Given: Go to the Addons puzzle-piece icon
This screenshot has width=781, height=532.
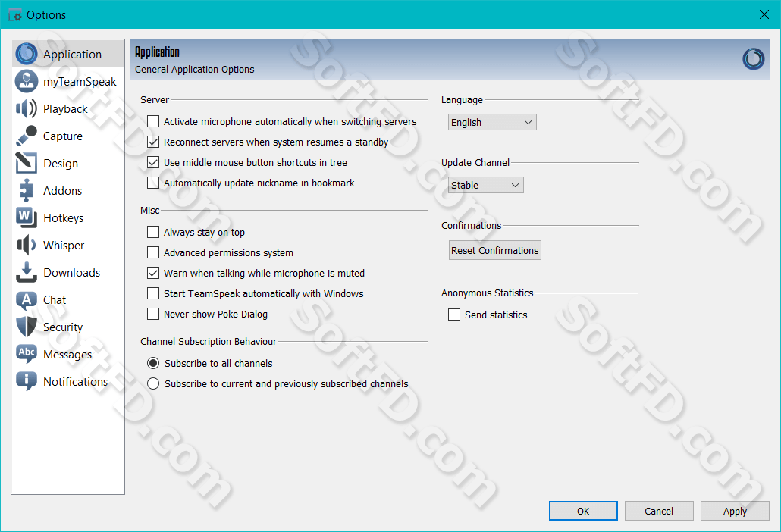Looking at the screenshot, I should tap(27, 191).
